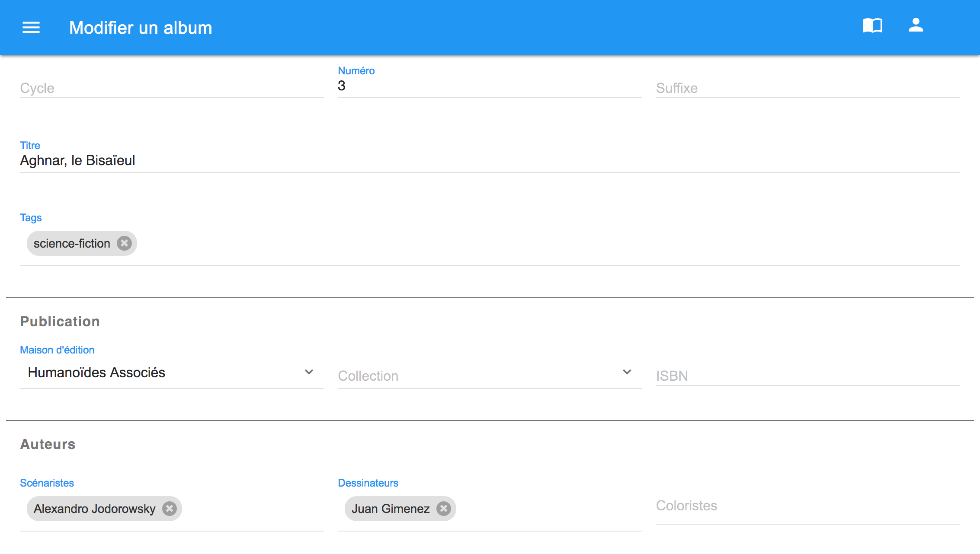Focus the Suffixe input field
This screenshot has width=980, height=554.
[808, 88]
